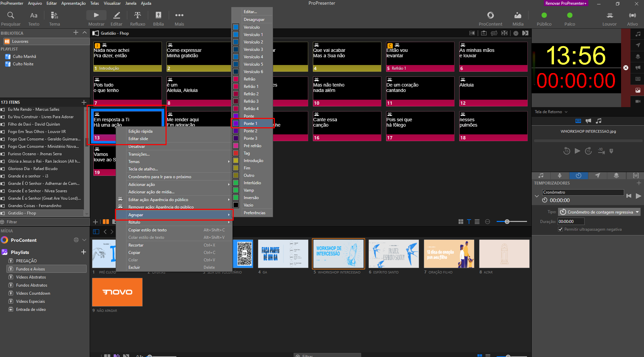
Task: Open the Apresentação menu
Action: 74,3
